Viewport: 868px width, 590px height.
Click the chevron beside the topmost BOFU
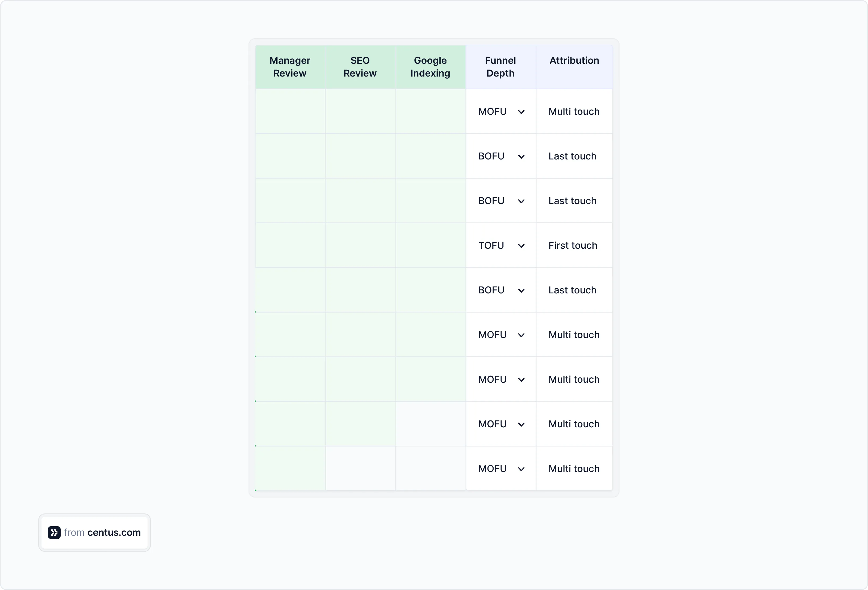pos(521,156)
